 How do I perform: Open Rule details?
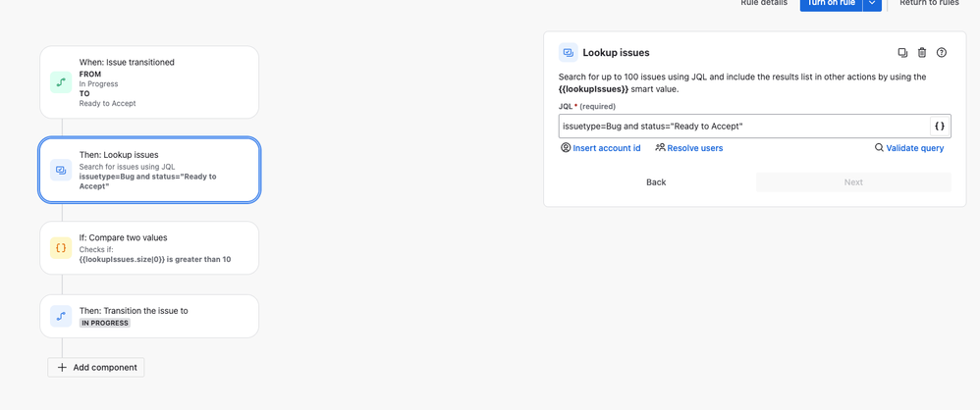click(764, 4)
